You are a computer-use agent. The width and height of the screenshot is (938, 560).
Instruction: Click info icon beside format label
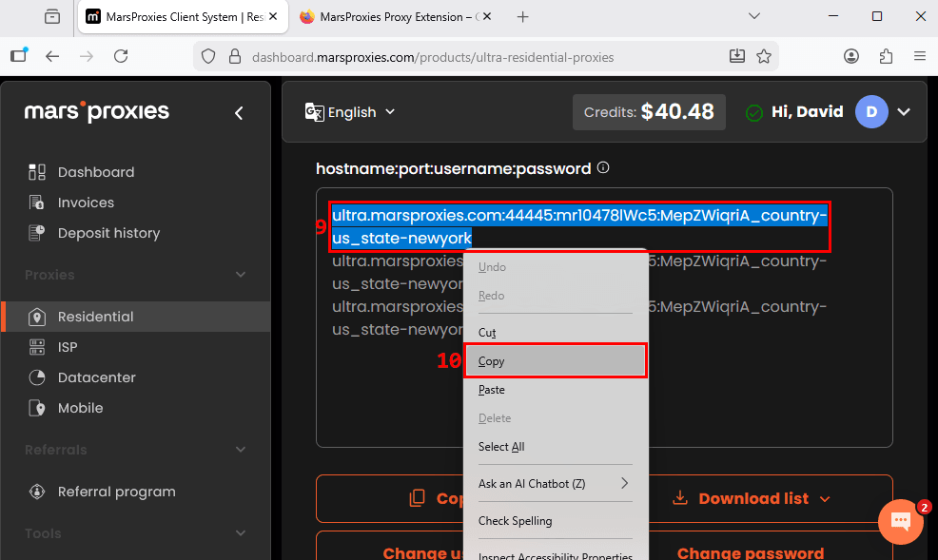(603, 168)
